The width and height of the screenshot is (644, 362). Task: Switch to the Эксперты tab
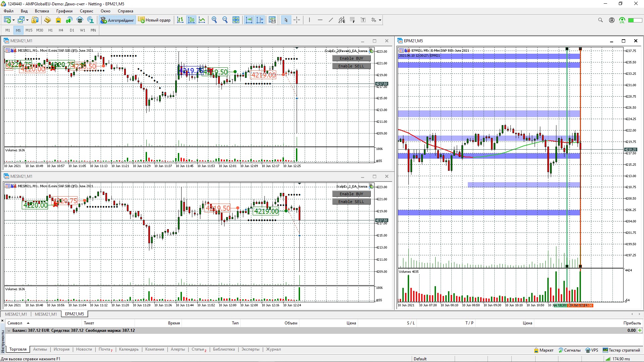(250, 349)
